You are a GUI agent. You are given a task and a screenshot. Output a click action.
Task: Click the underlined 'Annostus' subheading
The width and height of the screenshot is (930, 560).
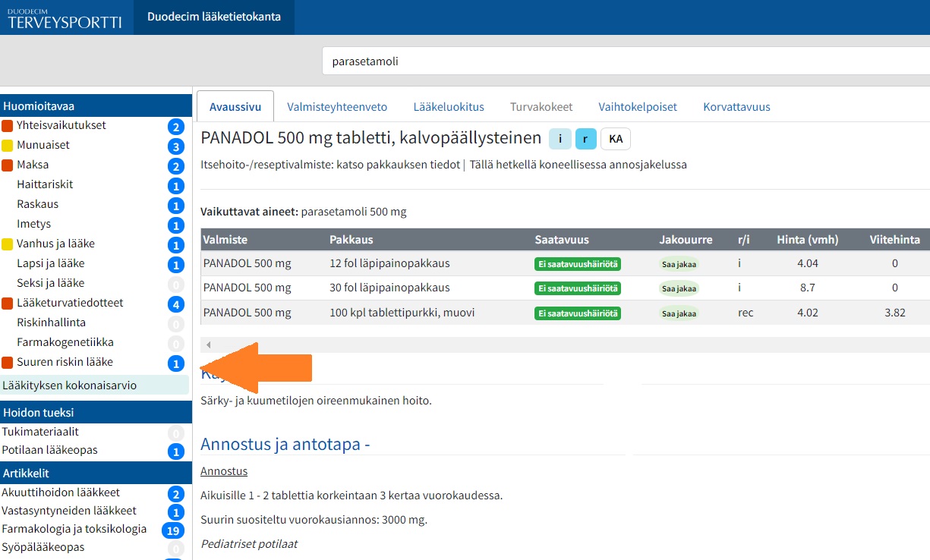[x=224, y=471]
